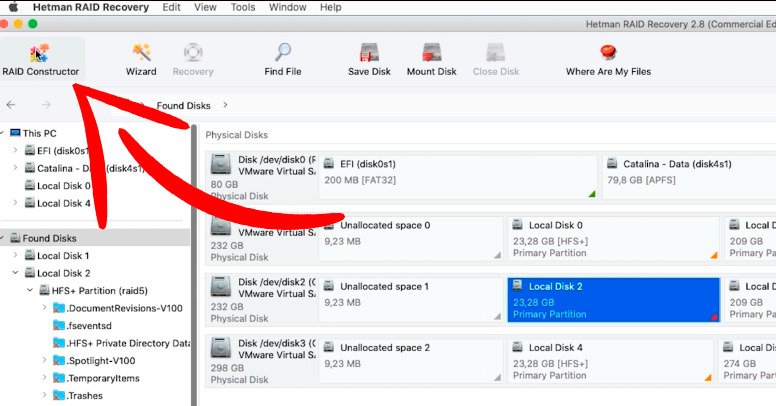Open the RAID Constructor tool
The height and width of the screenshot is (406, 776).
pos(41,59)
